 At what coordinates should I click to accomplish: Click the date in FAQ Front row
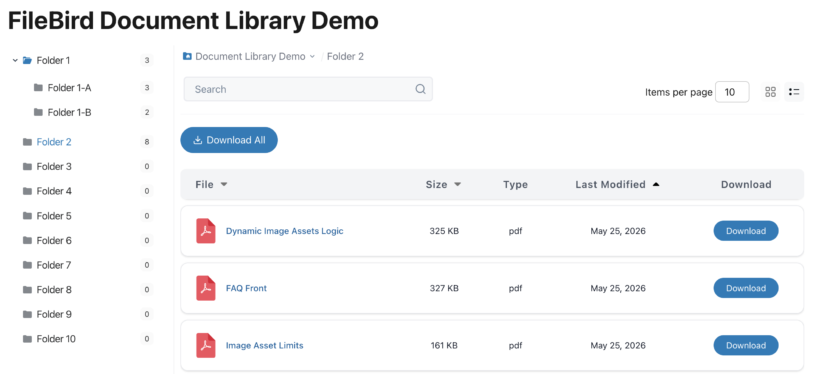(x=618, y=288)
